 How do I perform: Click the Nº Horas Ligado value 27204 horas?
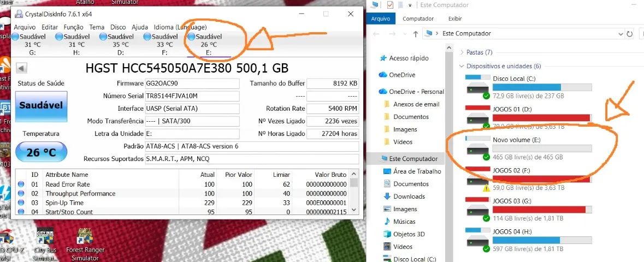tap(333, 134)
